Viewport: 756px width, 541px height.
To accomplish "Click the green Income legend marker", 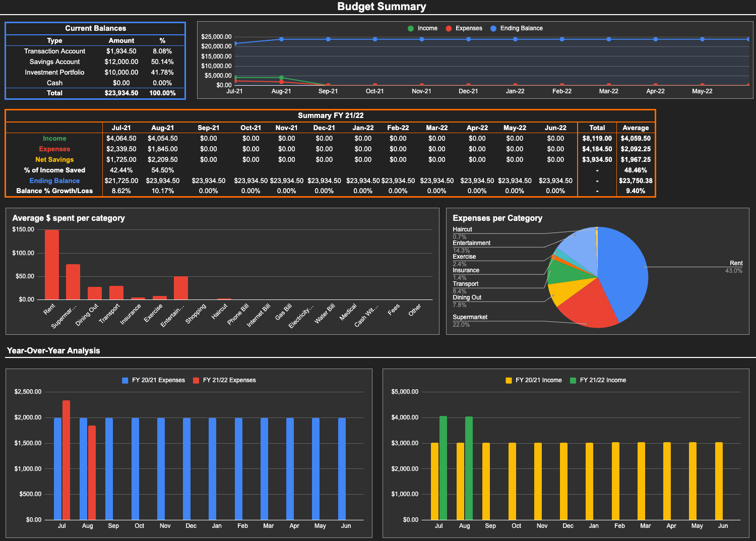I will tap(411, 29).
